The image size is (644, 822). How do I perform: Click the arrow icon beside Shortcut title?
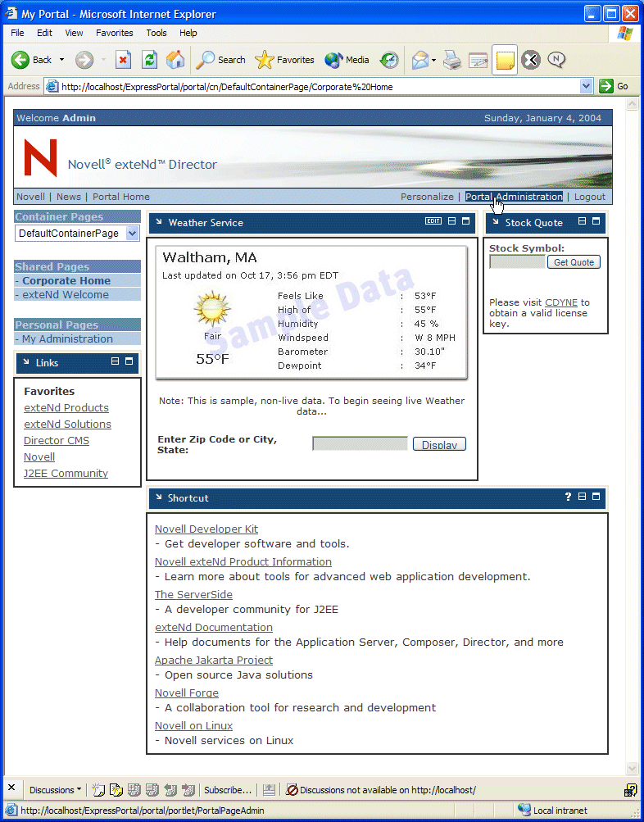coord(159,497)
